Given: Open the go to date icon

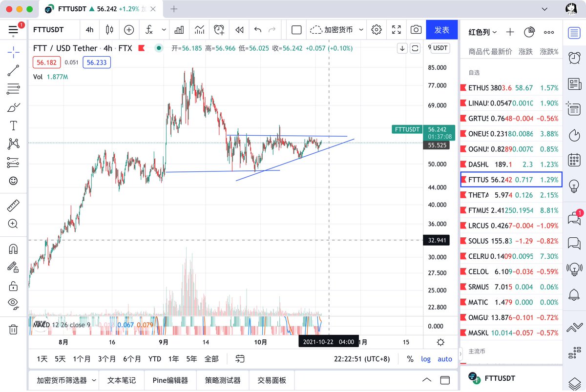Looking at the screenshot, I should click(x=240, y=359).
